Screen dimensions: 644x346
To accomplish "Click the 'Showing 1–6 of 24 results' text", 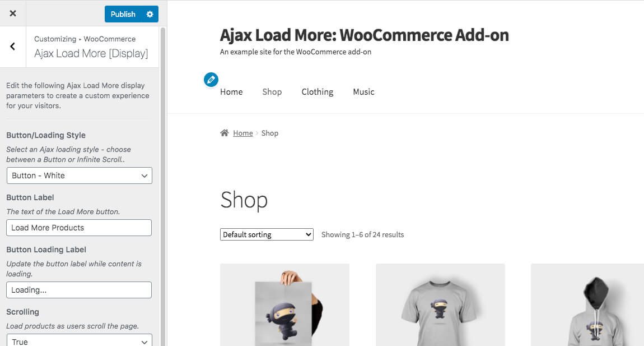I will coord(362,234).
